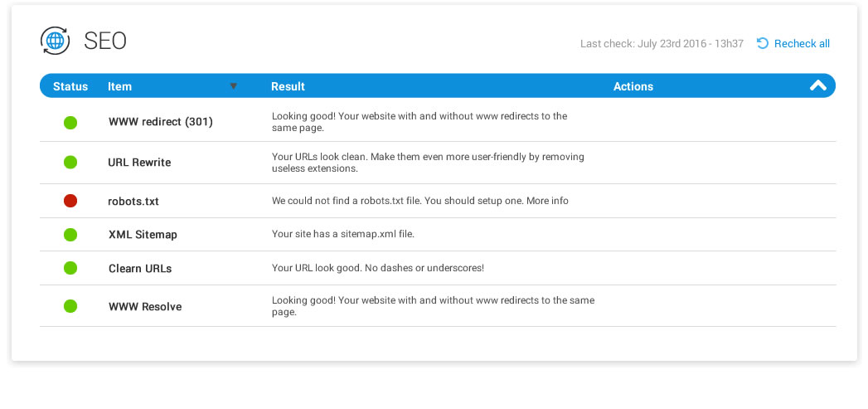
Task: Click the SEO section title
Action: (x=105, y=41)
